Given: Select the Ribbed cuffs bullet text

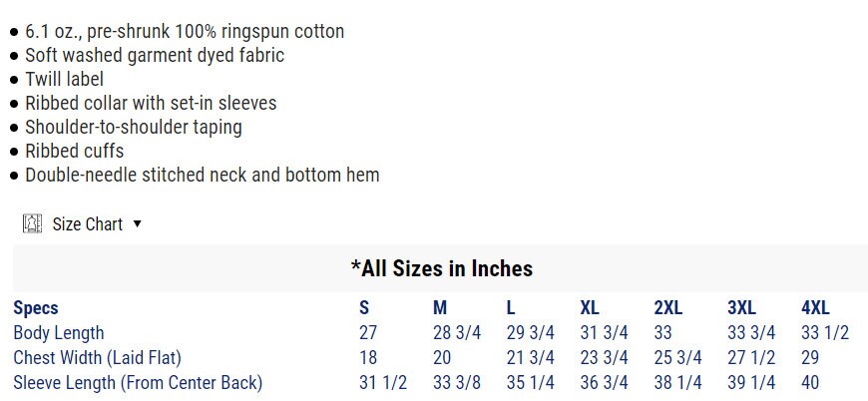Looking at the screenshot, I should point(74,151).
